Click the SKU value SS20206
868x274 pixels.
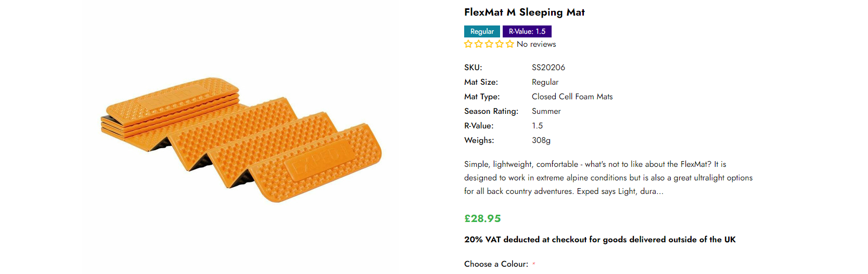click(x=548, y=68)
